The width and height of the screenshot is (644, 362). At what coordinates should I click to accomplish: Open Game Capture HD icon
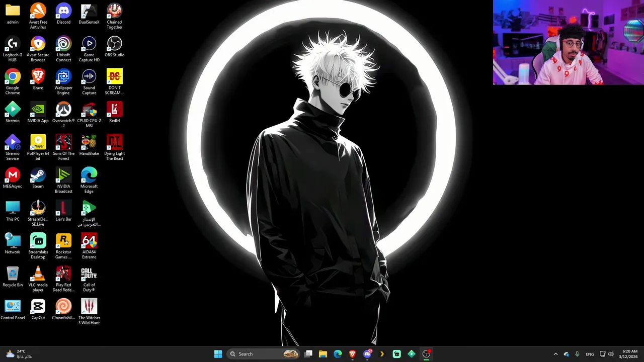(89, 49)
